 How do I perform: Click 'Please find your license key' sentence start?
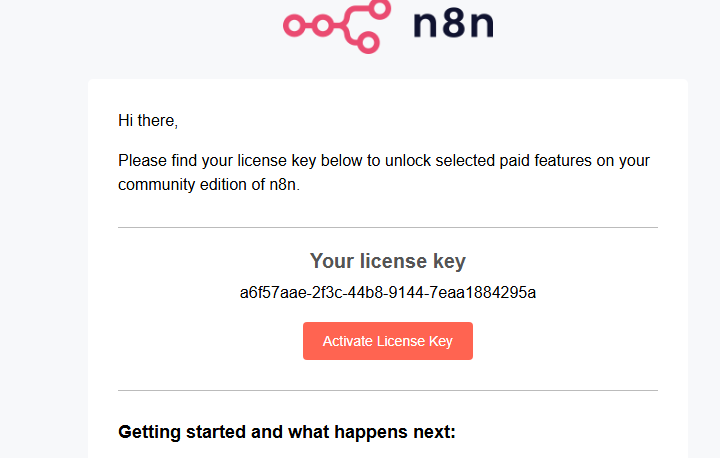coord(217,161)
